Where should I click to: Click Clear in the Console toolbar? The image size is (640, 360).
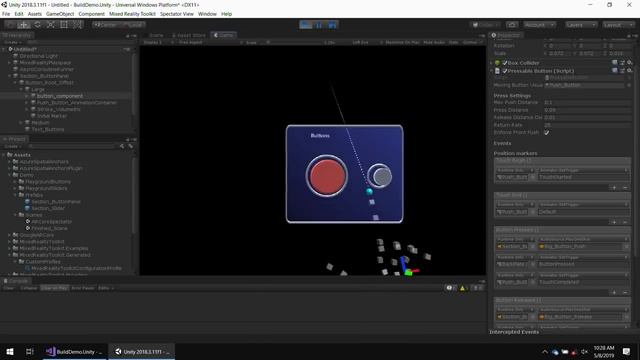(9, 288)
